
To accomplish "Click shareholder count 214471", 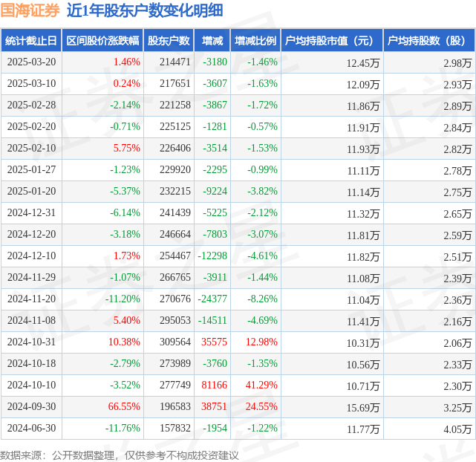I will pyautogui.click(x=175, y=62).
